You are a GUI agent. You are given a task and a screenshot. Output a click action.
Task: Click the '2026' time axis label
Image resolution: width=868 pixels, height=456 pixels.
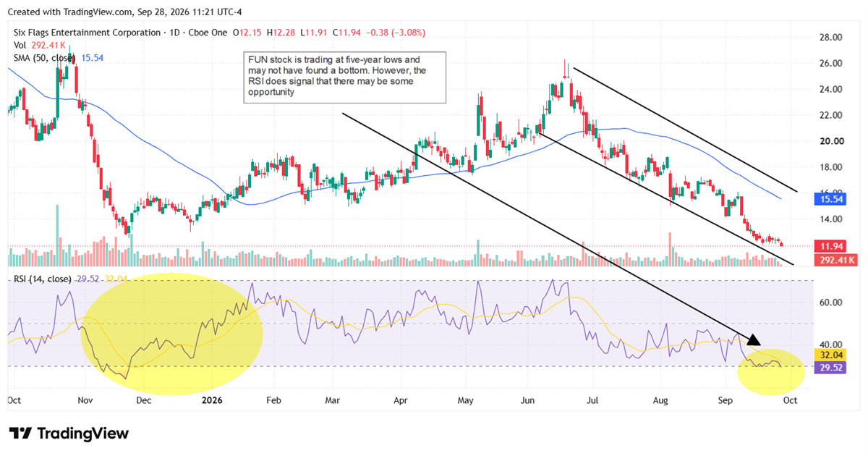[212, 399]
